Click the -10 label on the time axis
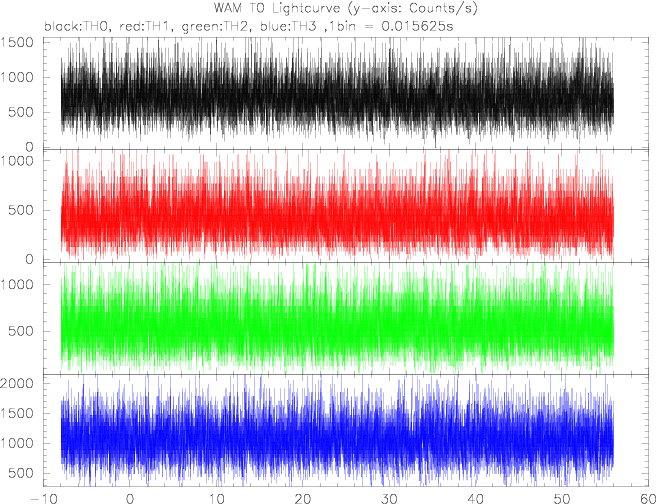Image resolution: width=657 pixels, height=504 pixels. 43,499
